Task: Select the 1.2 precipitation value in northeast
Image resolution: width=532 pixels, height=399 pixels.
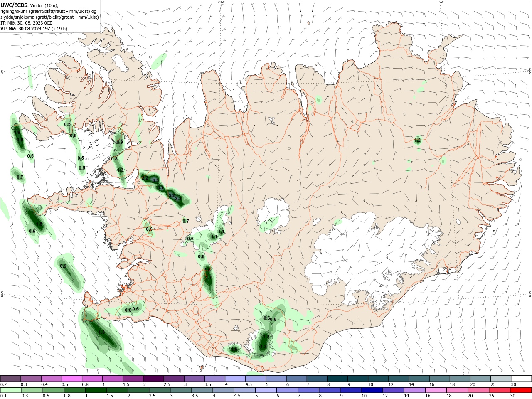Action: (x=418, y=140)
